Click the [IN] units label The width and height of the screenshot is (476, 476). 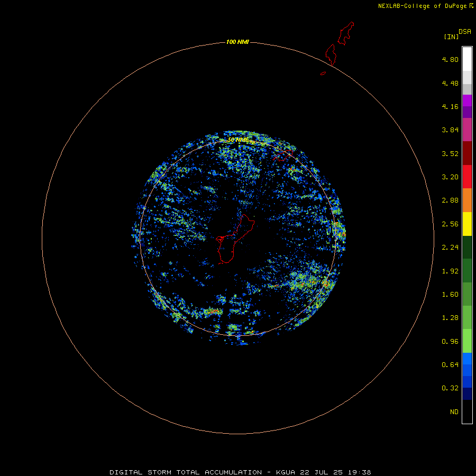(x=451, y=36)
